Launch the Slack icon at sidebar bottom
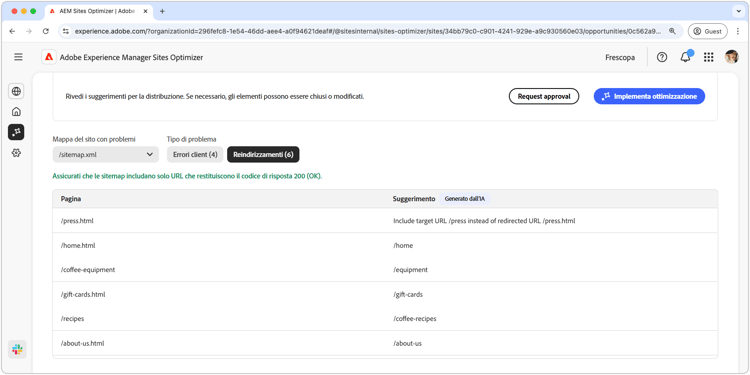The width and height of the screenshot is (750, 375). tap(17, 349)
